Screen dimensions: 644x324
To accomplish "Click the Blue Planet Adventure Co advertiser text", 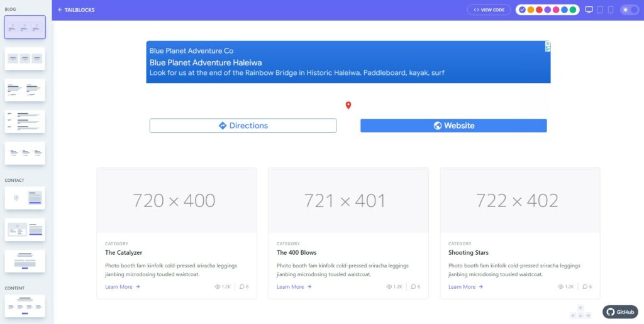I will click(191, 51).
